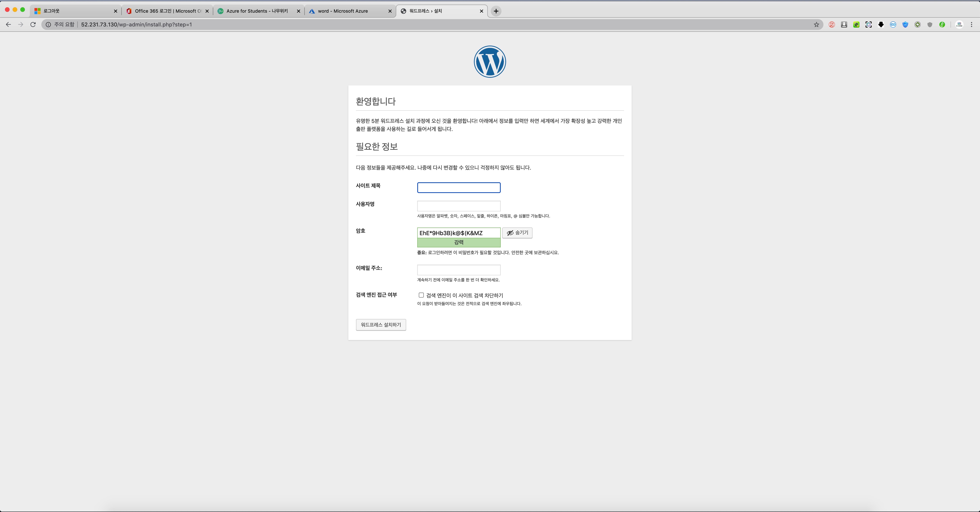Bookmark this page with star icon
980x512 pixels.
point(816,24)
